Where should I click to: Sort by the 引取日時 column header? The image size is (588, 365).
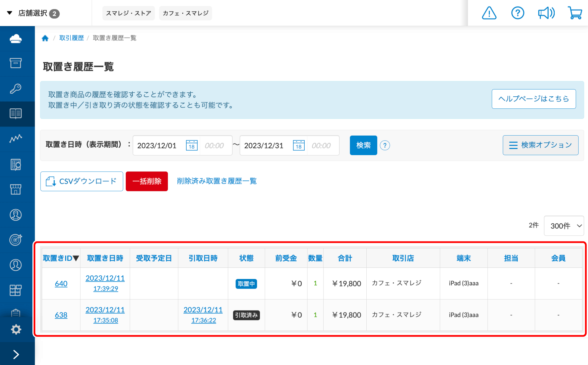(x=203, y=258)
